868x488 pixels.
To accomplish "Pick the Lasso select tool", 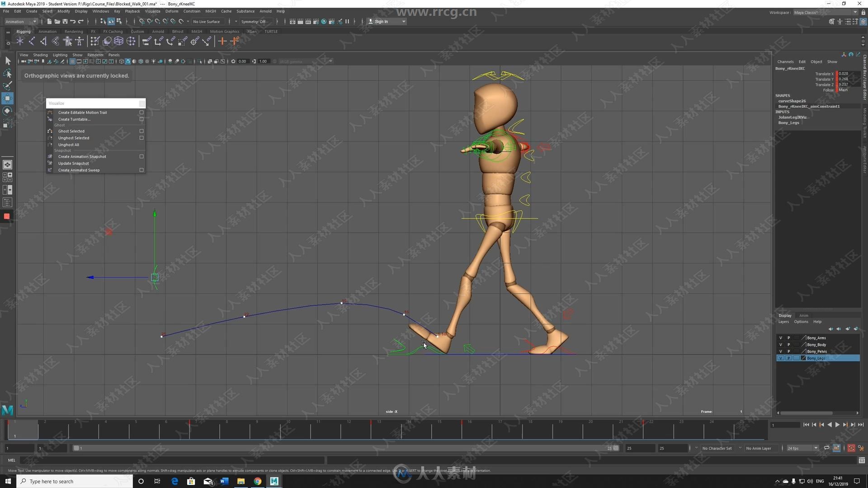I will [x=8, y=73].
